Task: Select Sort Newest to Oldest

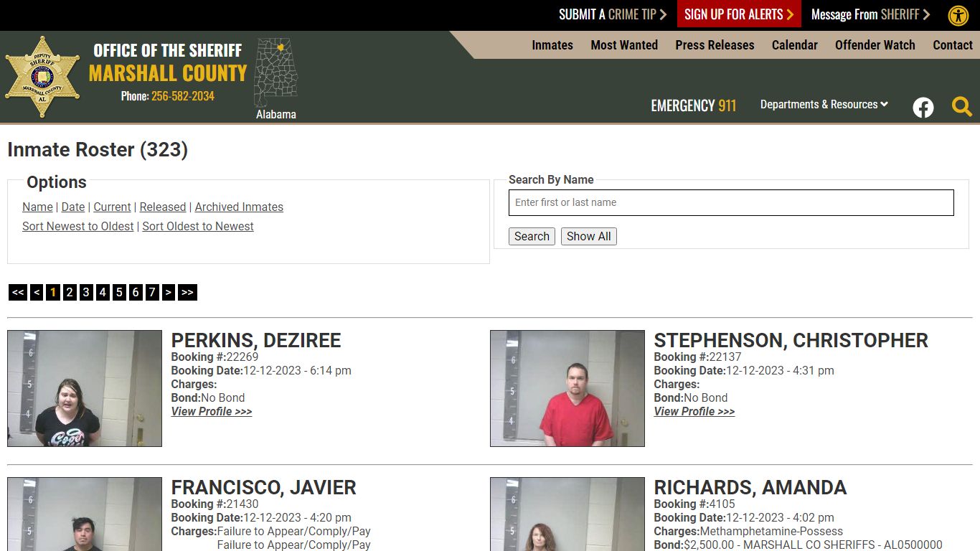Action: (78, 226)
